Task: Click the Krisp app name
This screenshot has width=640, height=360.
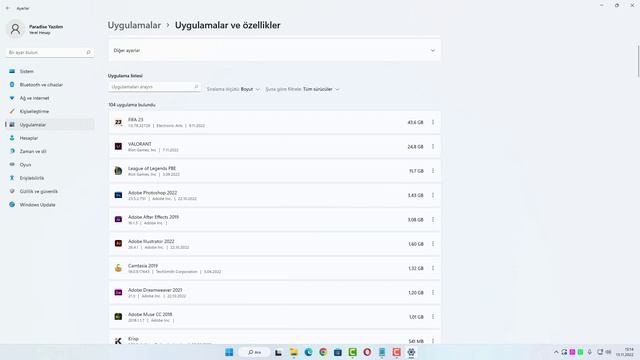Action: pos(133,339)
